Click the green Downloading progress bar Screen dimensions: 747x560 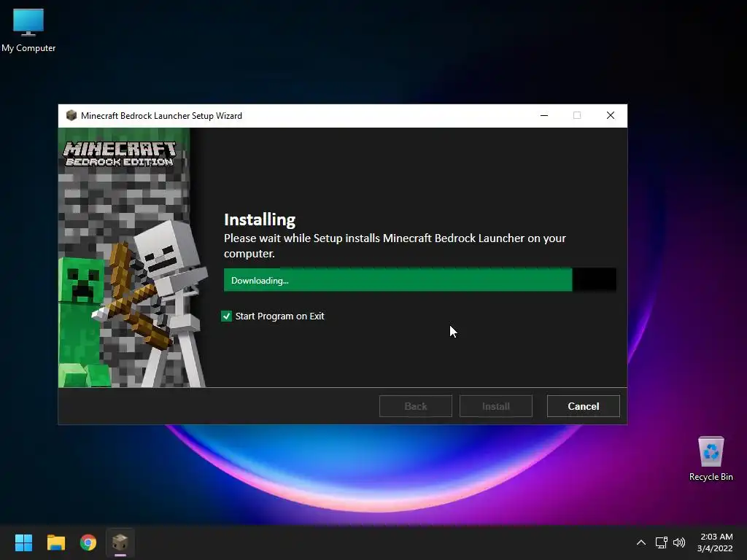tap(419, 280)
